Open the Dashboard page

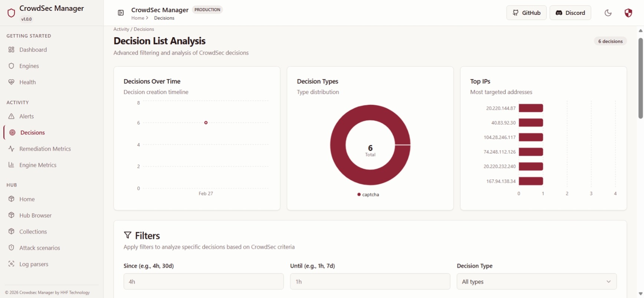[33, 50]
